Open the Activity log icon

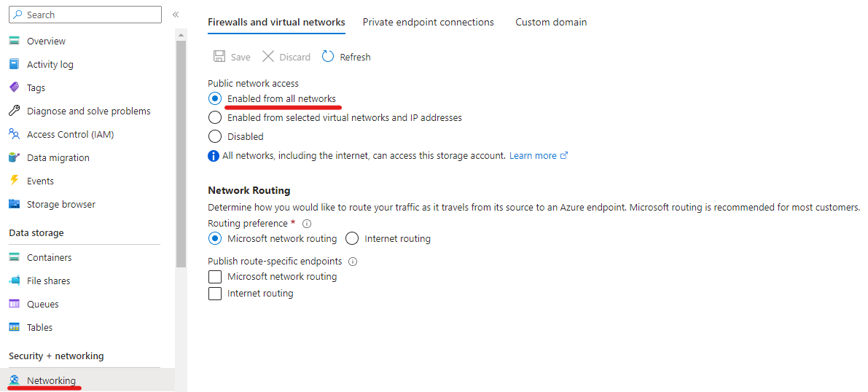click(15, 64)
